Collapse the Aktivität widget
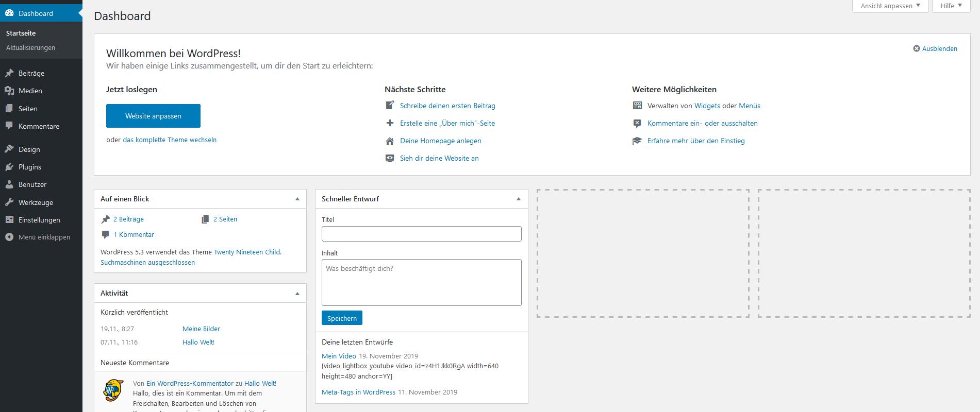This screenshot has width=980, height=412. 297,293
